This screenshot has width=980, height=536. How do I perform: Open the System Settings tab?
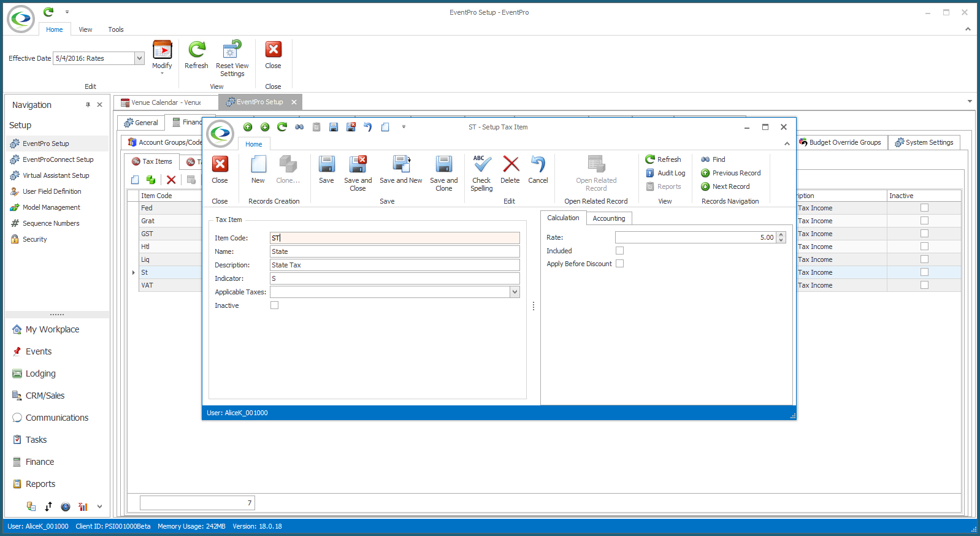pos(924,142)
